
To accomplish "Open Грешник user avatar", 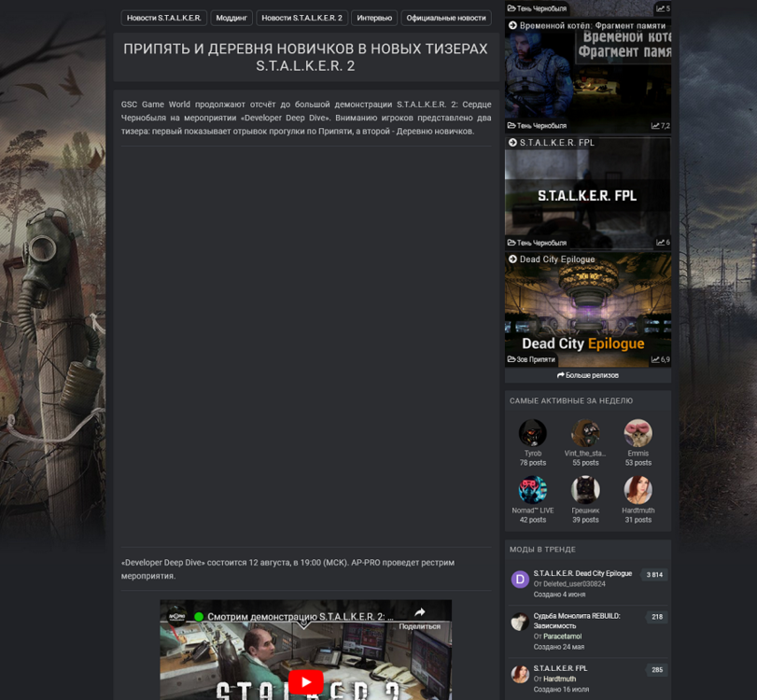I will click(585, 489).
